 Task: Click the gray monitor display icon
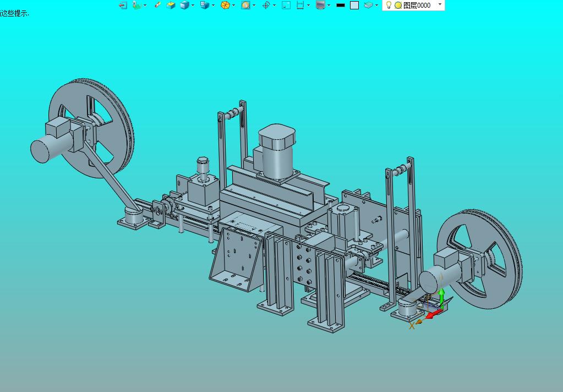[x=320, y=5]
